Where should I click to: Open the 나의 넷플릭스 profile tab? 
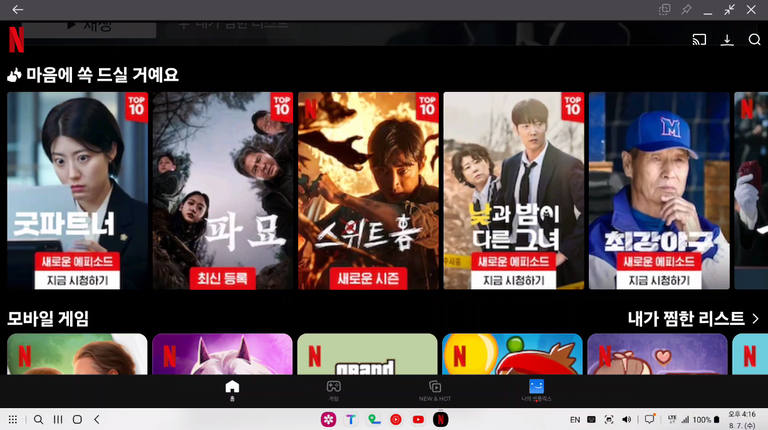point(536,390)
